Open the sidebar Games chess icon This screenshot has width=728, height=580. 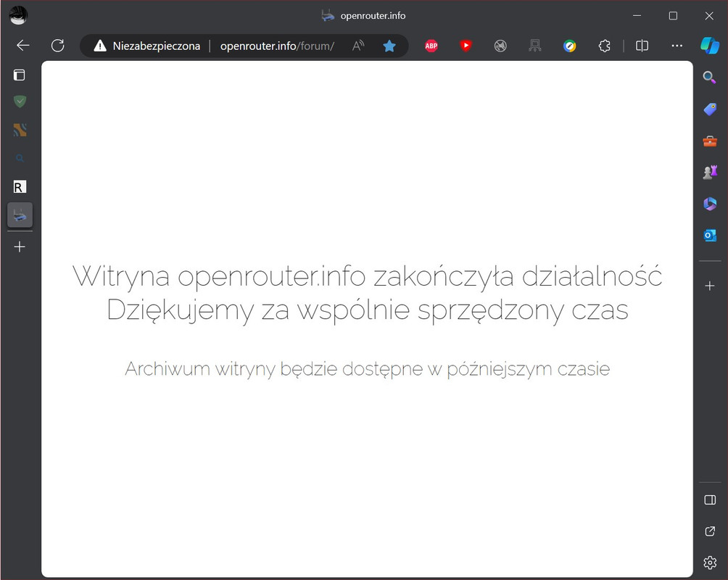click(710, 173)
